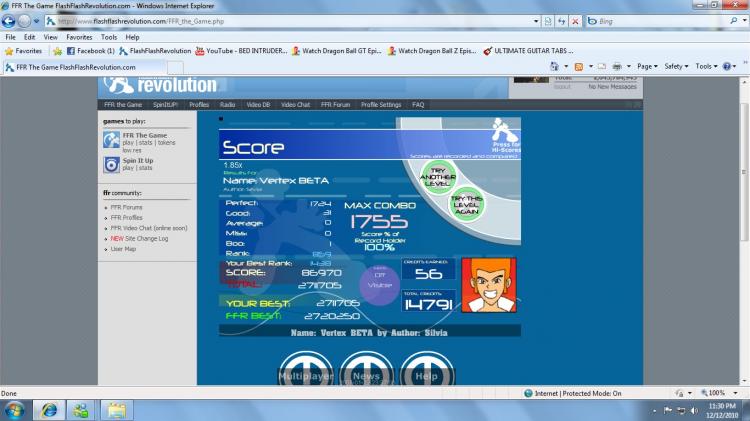
Task: Click the Add to Favorites Bar icon
Action: (57, 51)
